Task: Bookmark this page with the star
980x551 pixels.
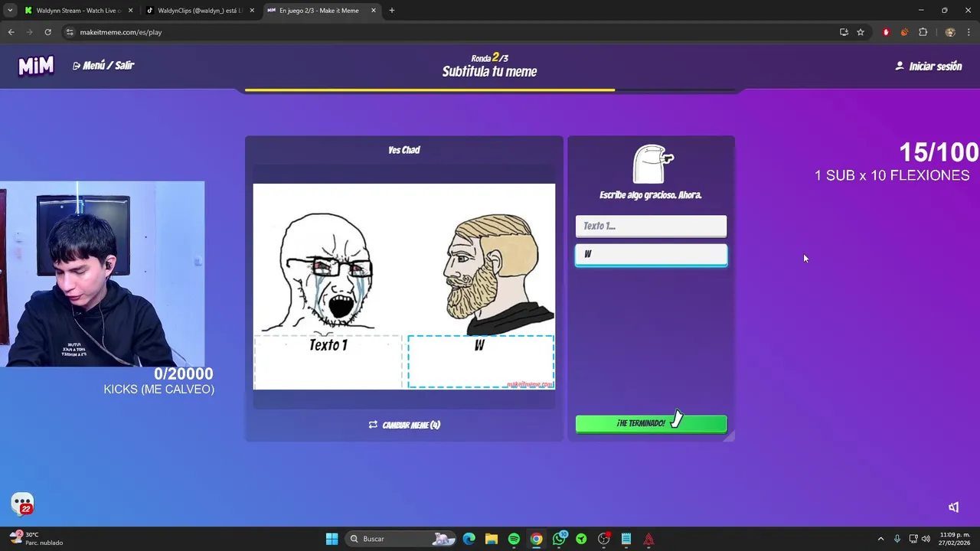Action: point(861,32)
